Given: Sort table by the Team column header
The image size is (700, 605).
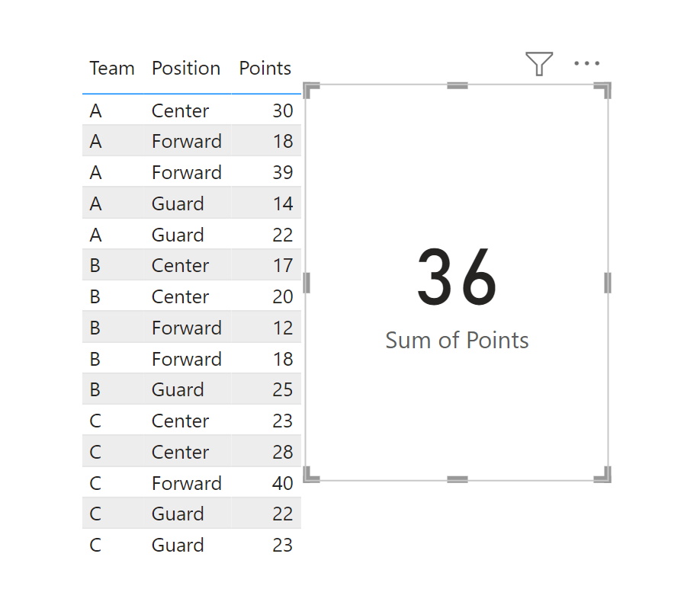Looking at the screenshot, I should click(112, 69).
